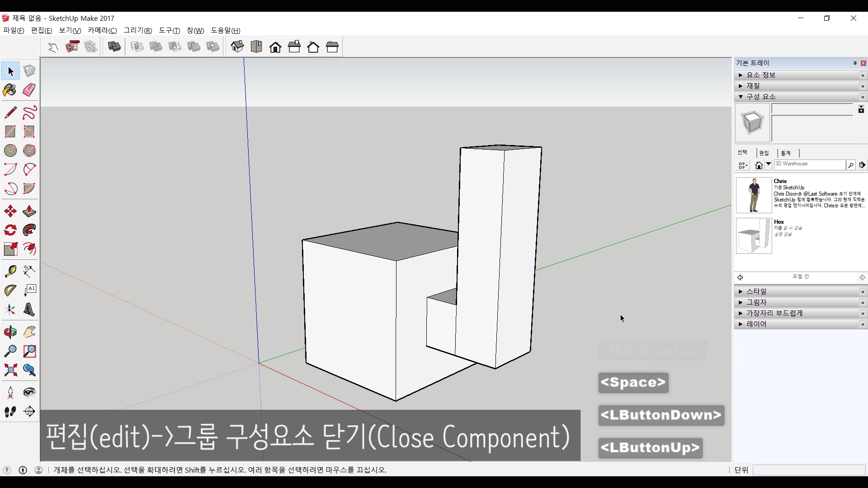Screen dimensions: 868x488
Task: Switch to Front view house icon
Action: coord(275,47)
